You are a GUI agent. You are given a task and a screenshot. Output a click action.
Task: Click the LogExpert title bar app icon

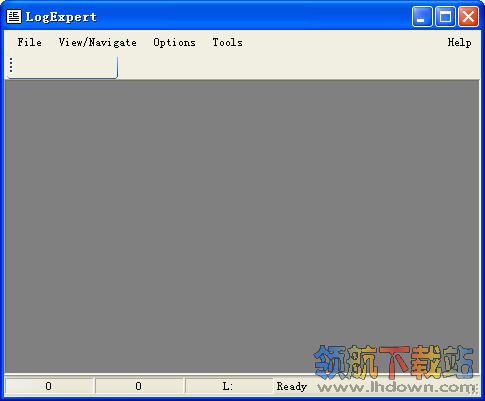click(14, 16)
